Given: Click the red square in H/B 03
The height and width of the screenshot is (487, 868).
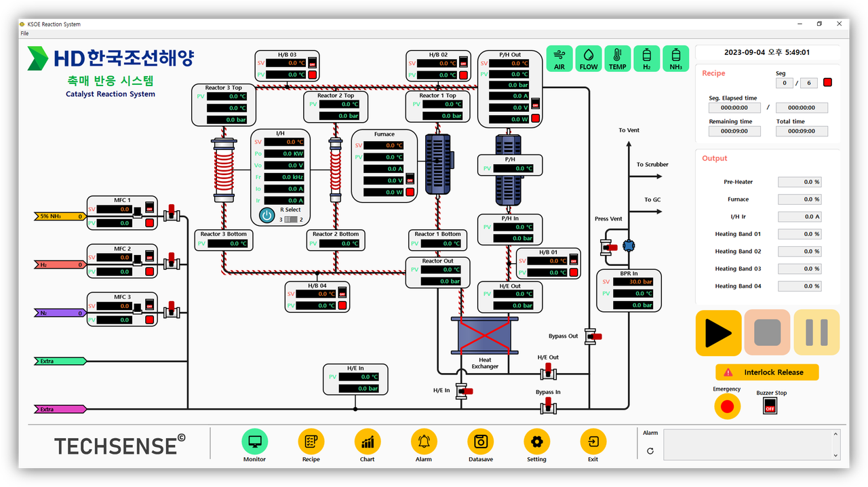Looking at the screenshot, I should (313, 75).
